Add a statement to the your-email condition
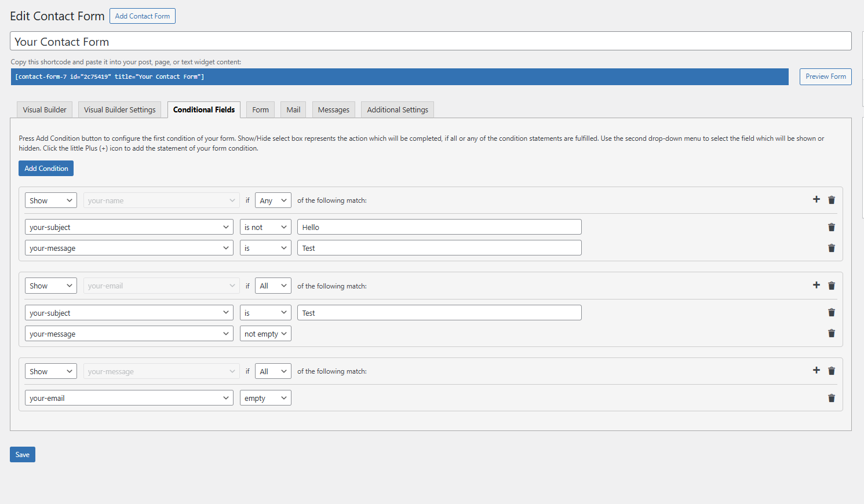Viewport: 864px width, 504px height. click(816, 286)
